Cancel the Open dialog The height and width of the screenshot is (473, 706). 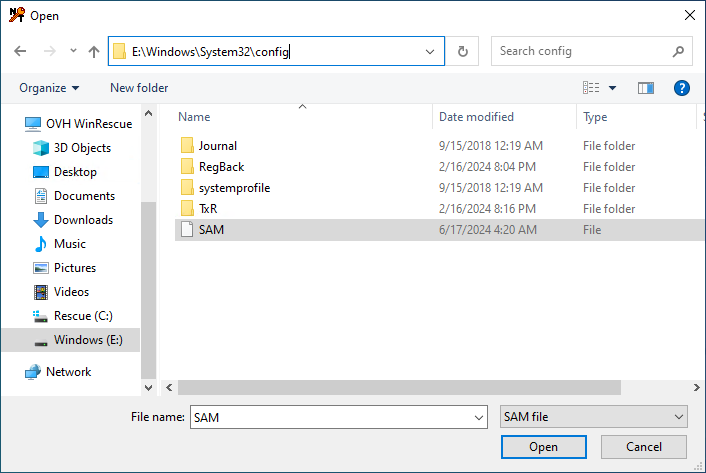click(x=644, y=447)
